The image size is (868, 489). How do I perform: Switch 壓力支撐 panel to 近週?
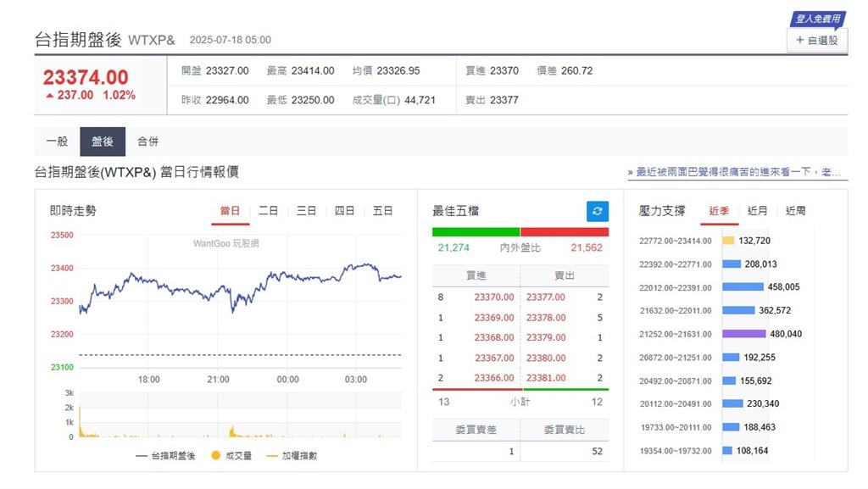pyautogui.click(x=794, y=211)
